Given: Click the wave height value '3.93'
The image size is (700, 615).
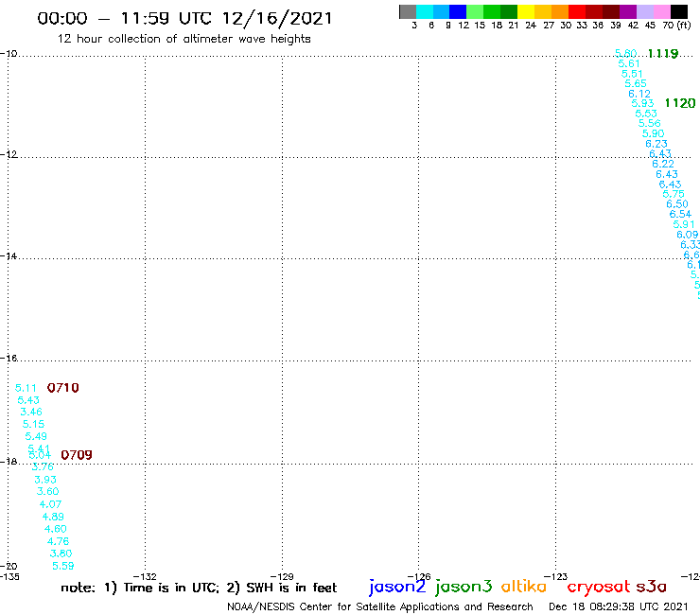Looking at the screenshot, I should pyautogui.click(x=45, y=480).
